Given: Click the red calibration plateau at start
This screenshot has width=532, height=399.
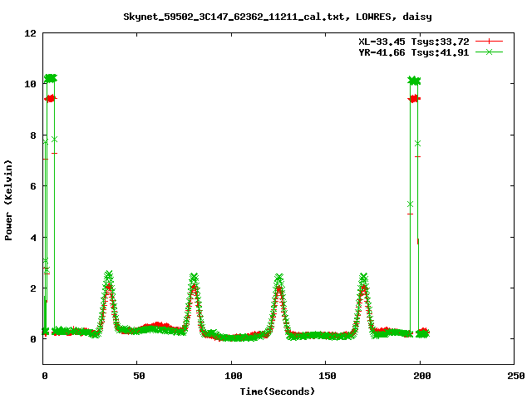Looking at the screenshot, I should pos(51,99).
